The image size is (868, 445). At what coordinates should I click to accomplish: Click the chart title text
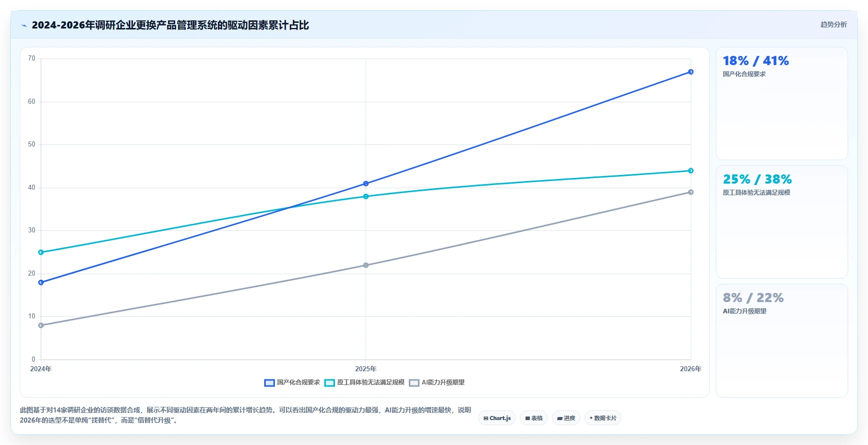[x=170, y=25]
